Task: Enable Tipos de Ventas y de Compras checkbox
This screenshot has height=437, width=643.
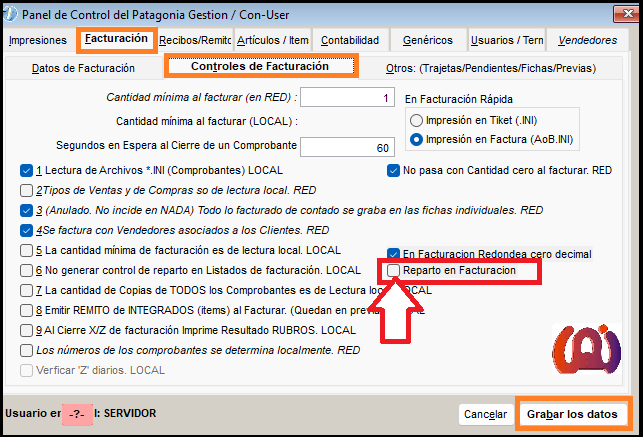Action: click(26, 191)
